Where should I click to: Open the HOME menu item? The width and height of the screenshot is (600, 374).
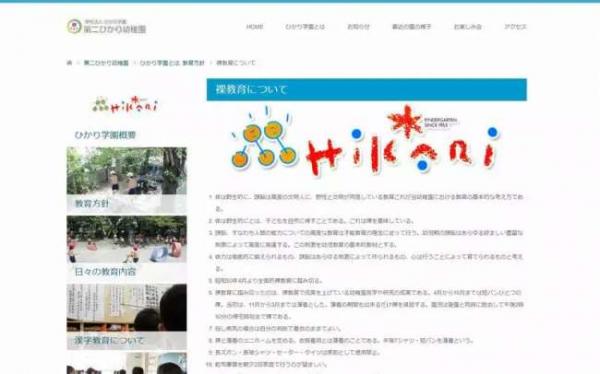tap(254, 27)
